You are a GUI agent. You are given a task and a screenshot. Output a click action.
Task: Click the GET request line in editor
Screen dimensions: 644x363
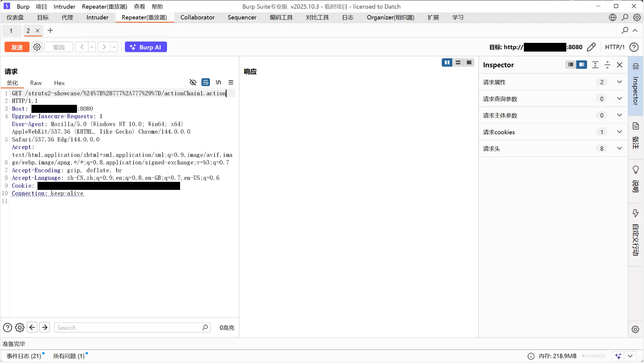[x=119, y=93]
